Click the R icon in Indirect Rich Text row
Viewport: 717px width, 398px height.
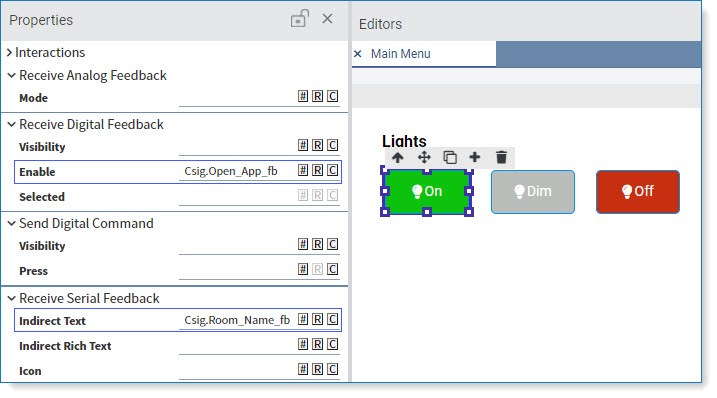pos(317,344)
